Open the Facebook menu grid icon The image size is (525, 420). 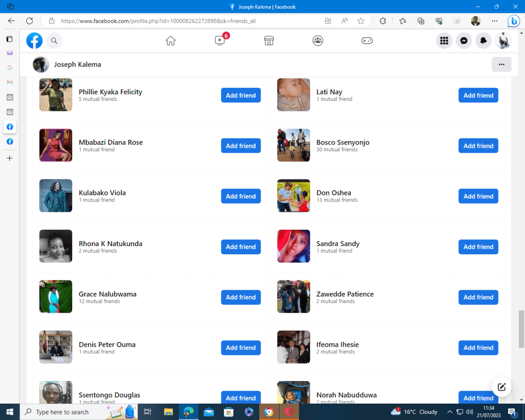(x=444, y=41)
